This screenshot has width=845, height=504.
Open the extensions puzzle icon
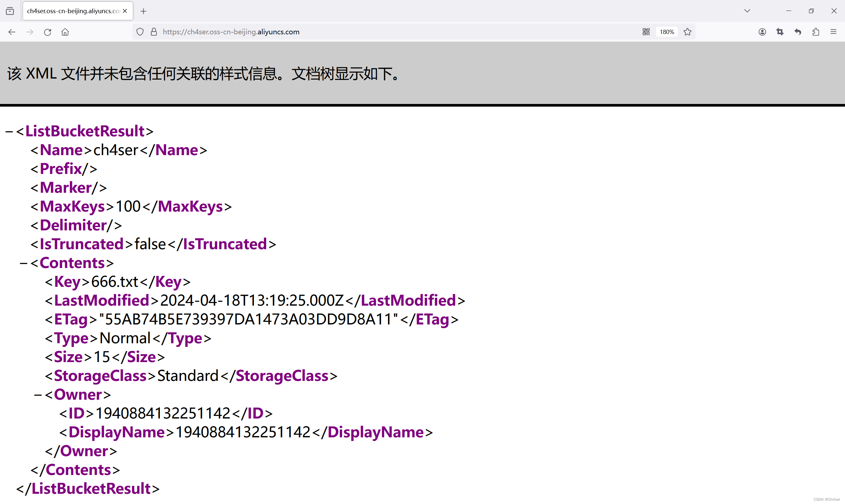[x=815, y=32]
